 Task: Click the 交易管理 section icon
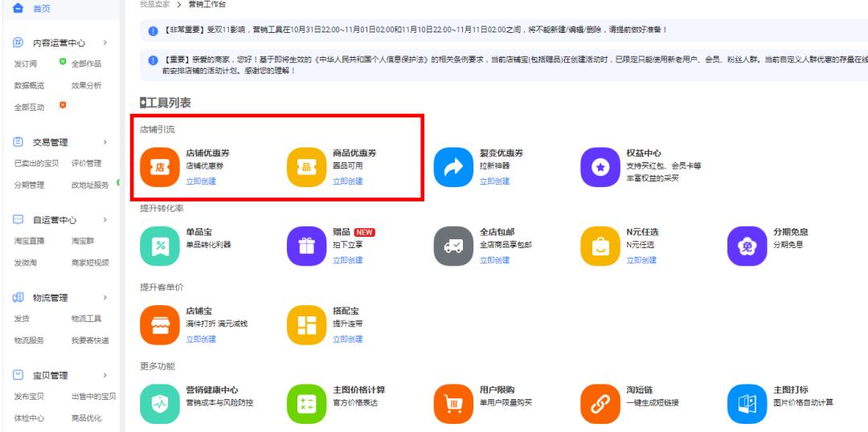pos(18,142)
